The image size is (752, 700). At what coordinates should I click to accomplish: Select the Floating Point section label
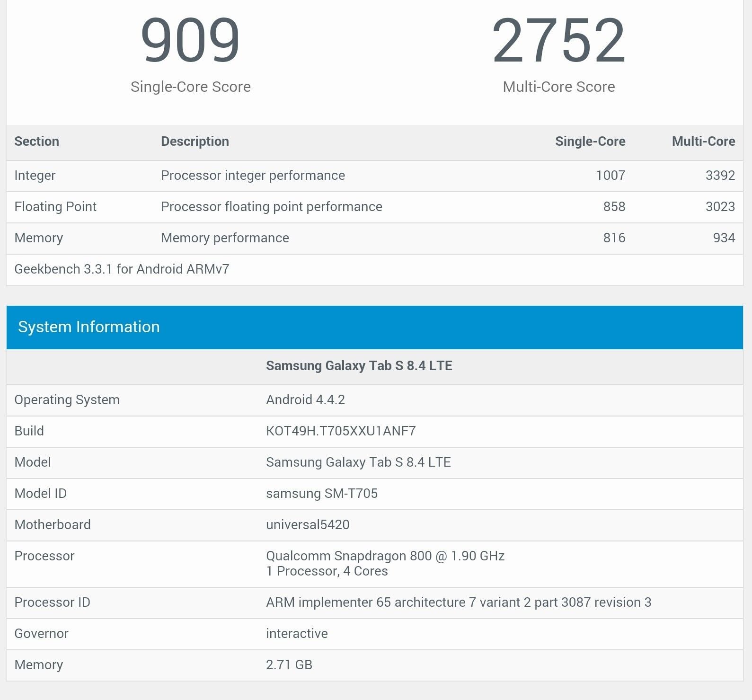(55, 207)
